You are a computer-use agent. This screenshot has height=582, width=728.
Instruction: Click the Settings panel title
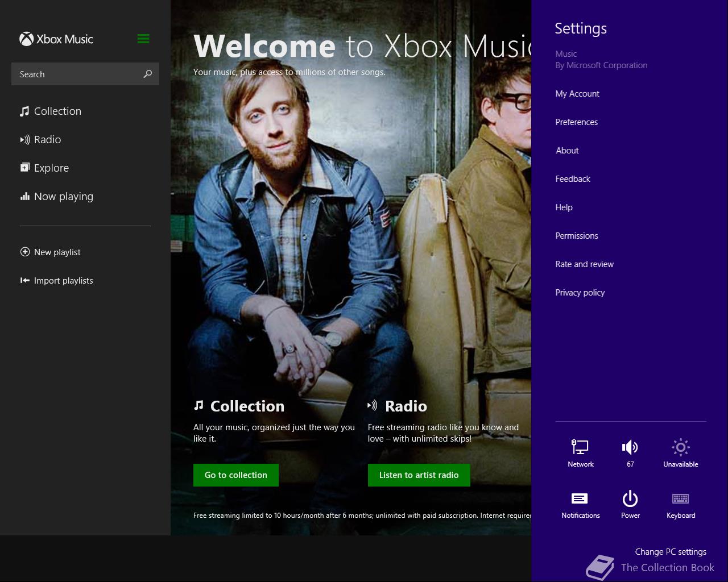[581, 28]
